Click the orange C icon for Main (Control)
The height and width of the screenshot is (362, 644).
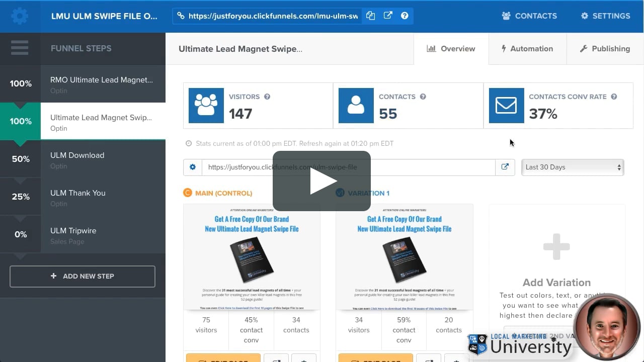point(188,193)
